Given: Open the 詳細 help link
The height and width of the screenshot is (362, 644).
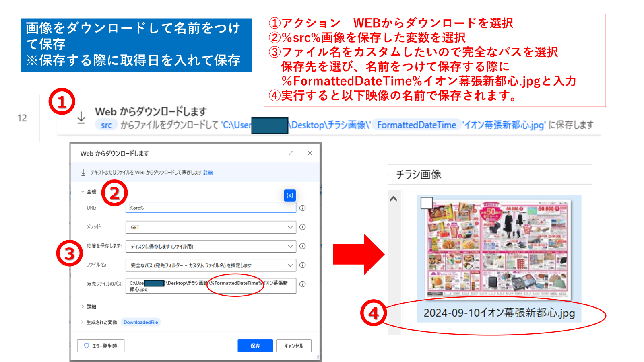Looking at the screenshot, I should (x=208, y=173).
